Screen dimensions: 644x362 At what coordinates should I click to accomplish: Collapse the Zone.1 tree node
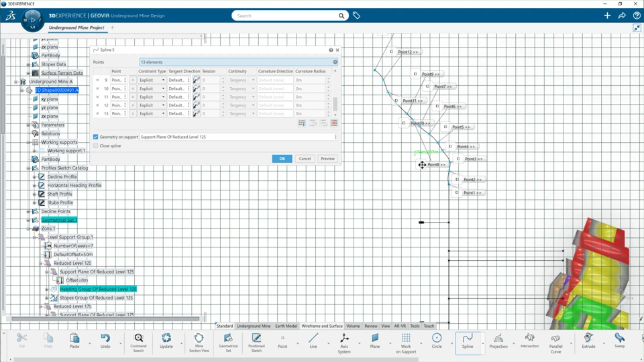(x=28, y=229)
